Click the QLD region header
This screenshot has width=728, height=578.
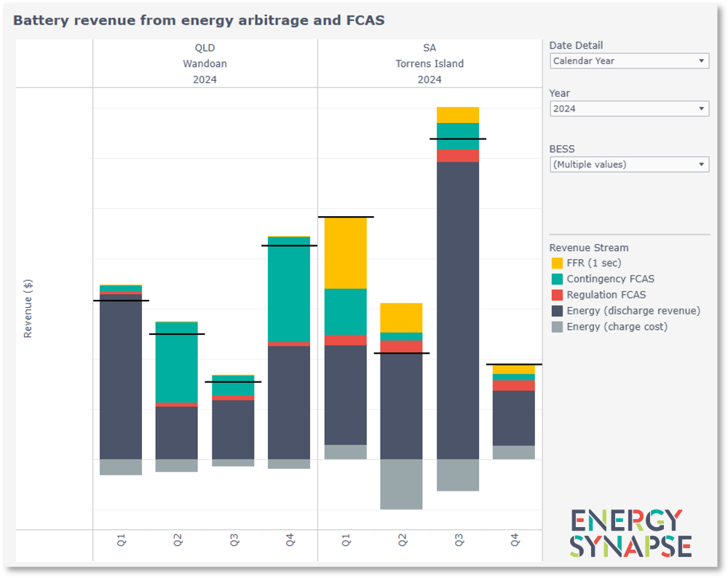[205, 48]
